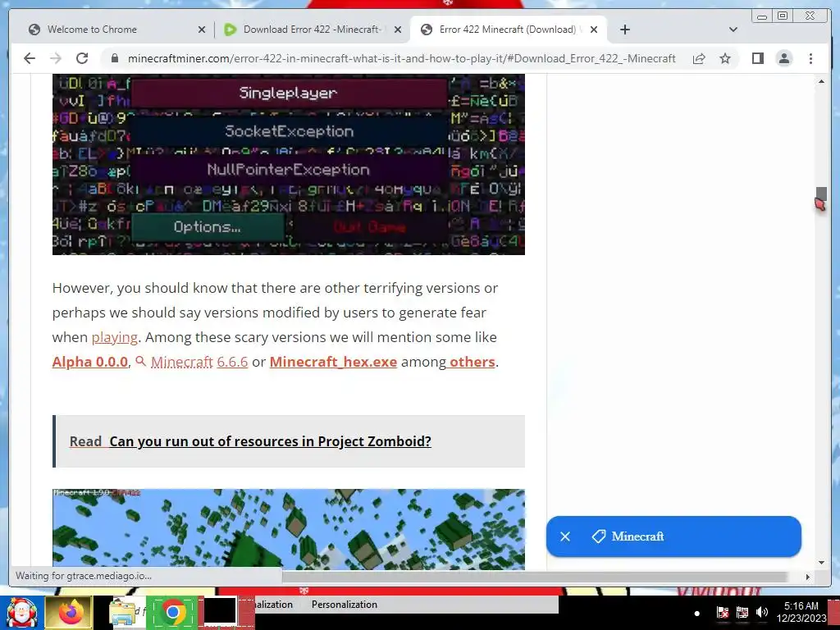Click the horizontal scroll right arrow
The height and width of the screenshot is (630, 840).
pos(808,577)
